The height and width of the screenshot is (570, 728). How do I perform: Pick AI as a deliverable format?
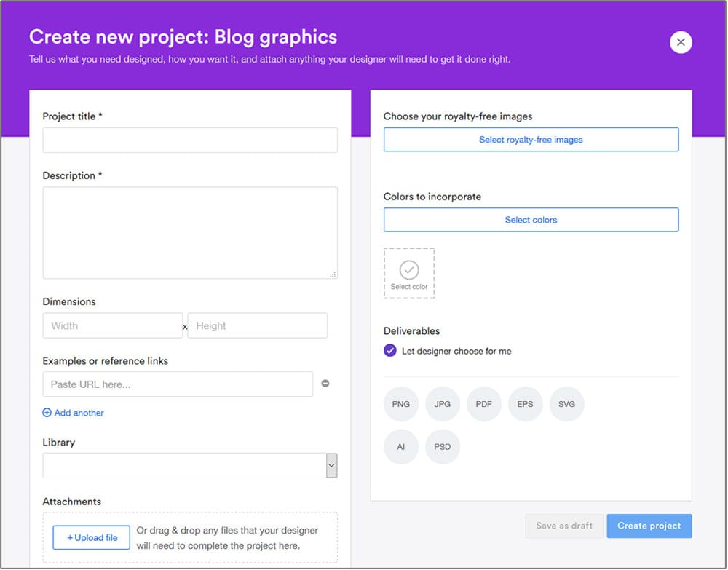click(401, 448)
